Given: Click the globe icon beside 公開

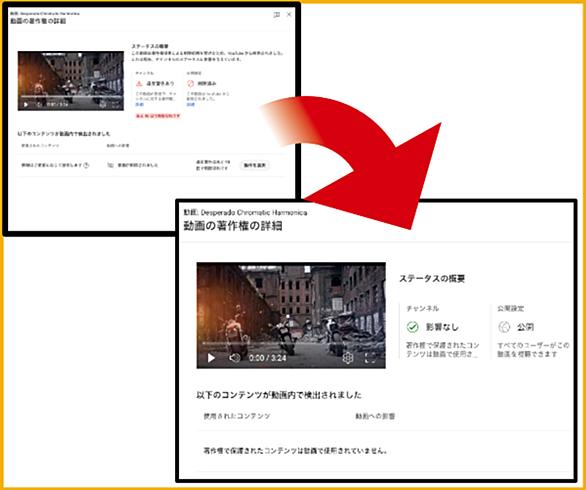Looking at the screenshot, I should click(x=504, y=327).
